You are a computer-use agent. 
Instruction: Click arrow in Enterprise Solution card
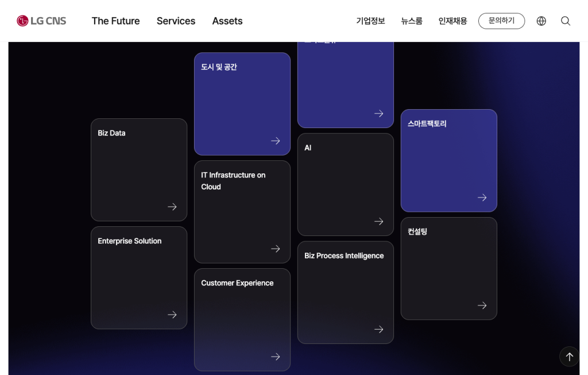[172, 315]
